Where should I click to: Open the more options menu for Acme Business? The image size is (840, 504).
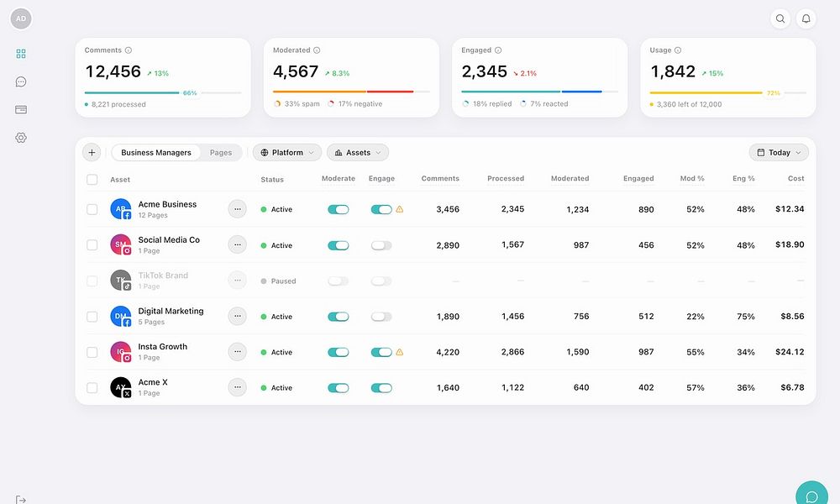click(238, 209)
